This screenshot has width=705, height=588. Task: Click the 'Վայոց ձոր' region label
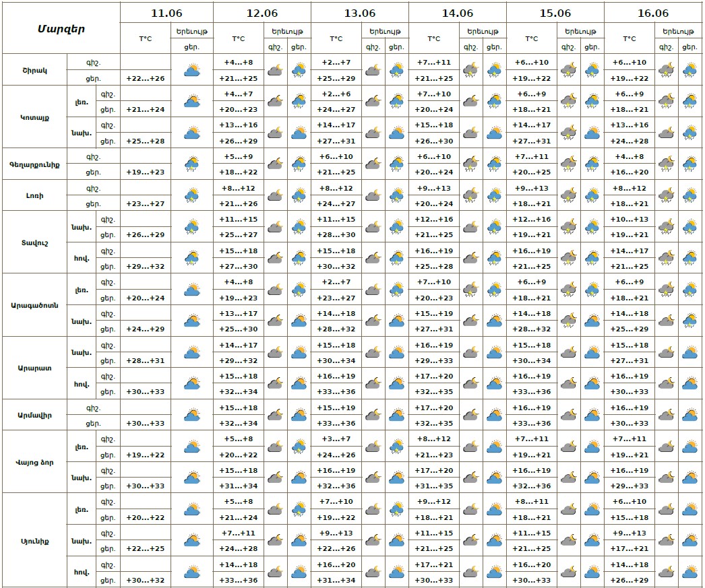pyautogui.click(x=34, y=462)
